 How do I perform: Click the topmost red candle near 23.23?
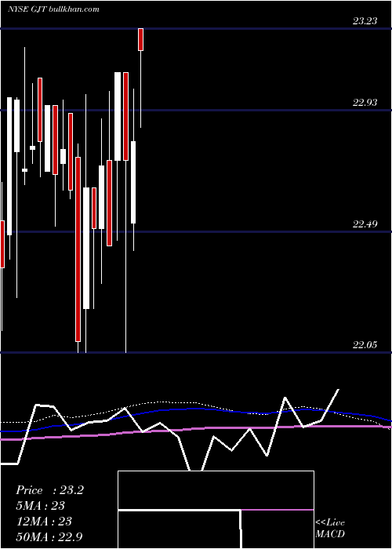point(140,39)
